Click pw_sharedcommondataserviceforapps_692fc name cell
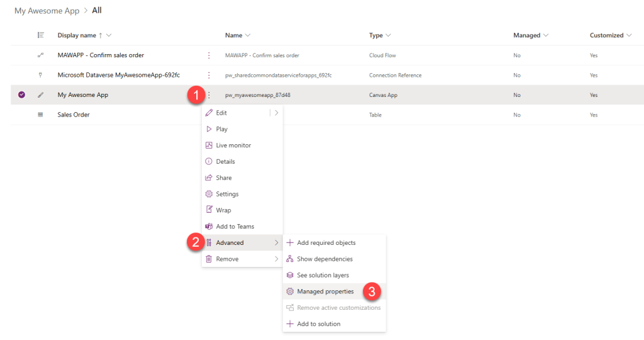This screenshot has width=644, height=340. pyautogui.click(x=279, y=75)
